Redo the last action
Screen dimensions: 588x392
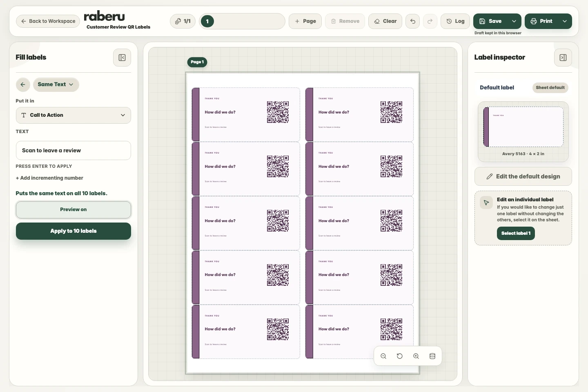pos(430,21)
